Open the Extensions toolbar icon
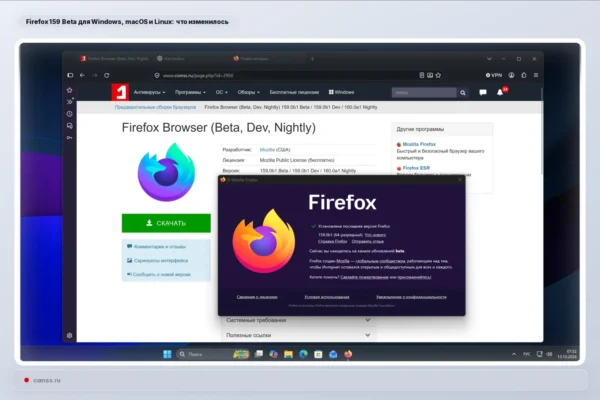600x400 pixels. click(x=524, y=75)
